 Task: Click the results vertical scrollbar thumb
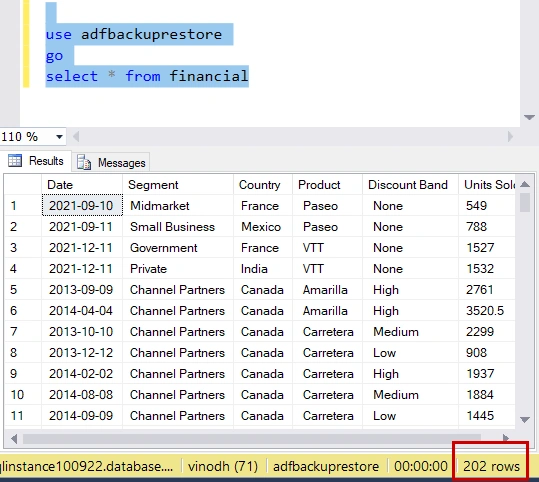(x=525, y=203)
